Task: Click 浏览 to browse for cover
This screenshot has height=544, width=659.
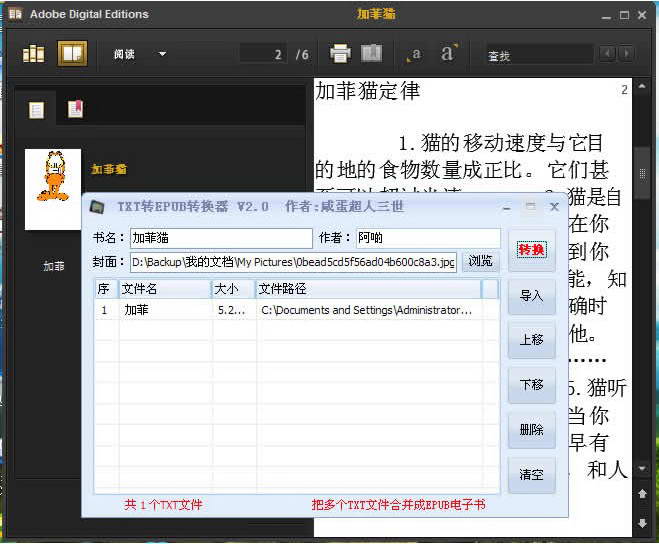Action: pyautogui.click(x=480, y=261)
